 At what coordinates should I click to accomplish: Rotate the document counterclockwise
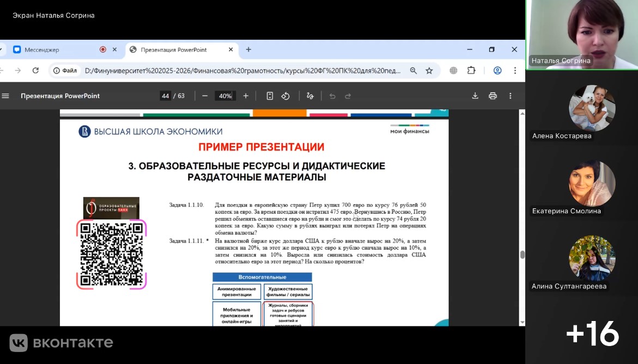coord(285,96)
